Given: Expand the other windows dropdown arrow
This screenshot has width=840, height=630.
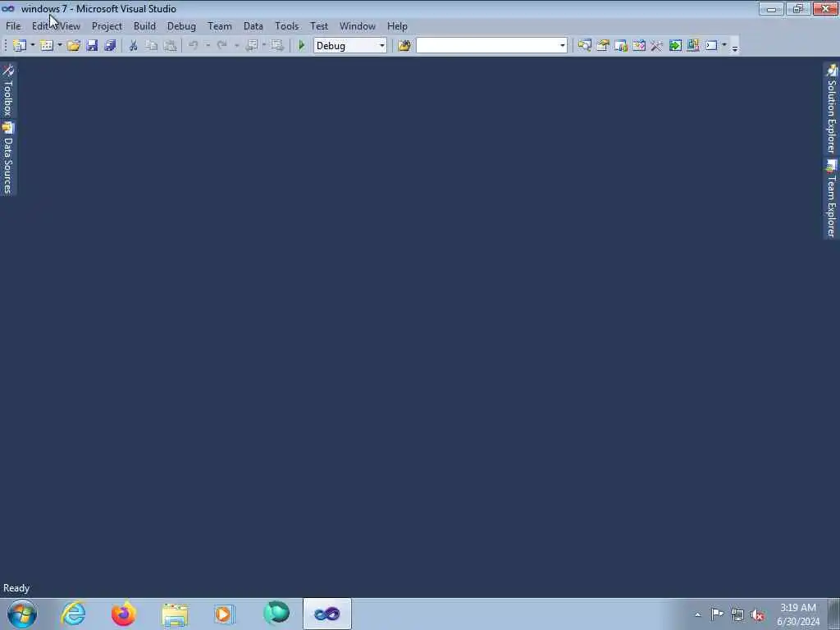Looking at the screenshot, I should [724, 46].
